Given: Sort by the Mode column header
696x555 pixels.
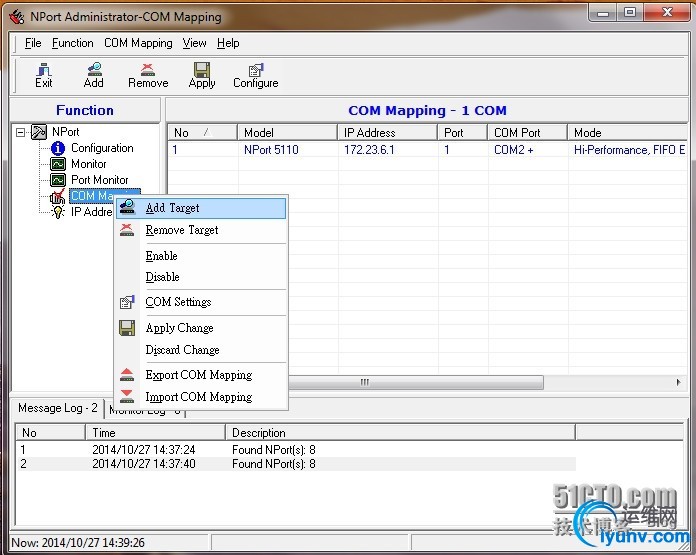Looking at the screenshot, I should [628, 133].
